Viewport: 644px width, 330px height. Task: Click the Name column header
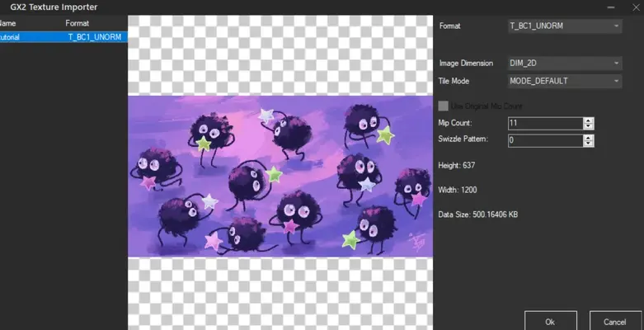8,24
